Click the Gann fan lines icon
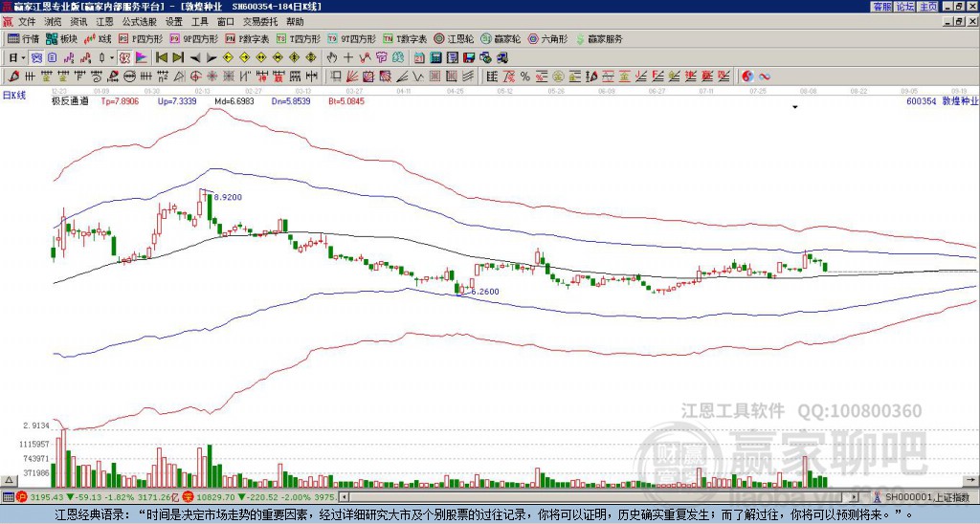The width and height of the screenshot is (980, 524). pos(351,76)
